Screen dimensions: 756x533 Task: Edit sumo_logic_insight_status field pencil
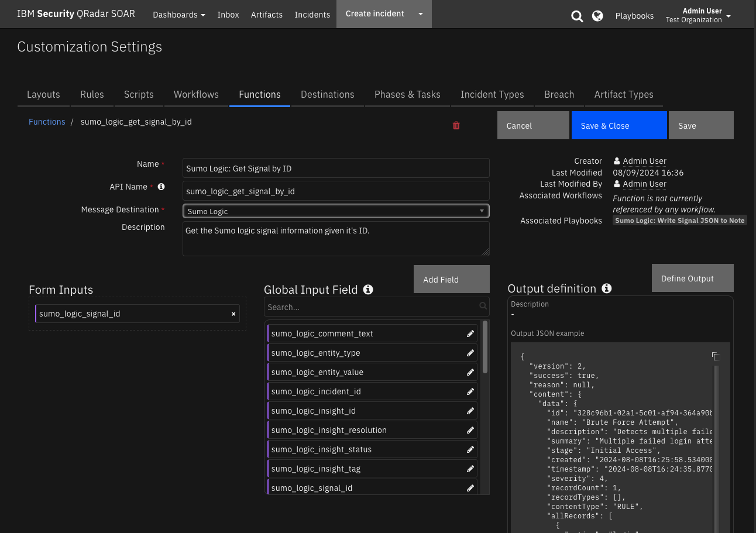[470, 449]
